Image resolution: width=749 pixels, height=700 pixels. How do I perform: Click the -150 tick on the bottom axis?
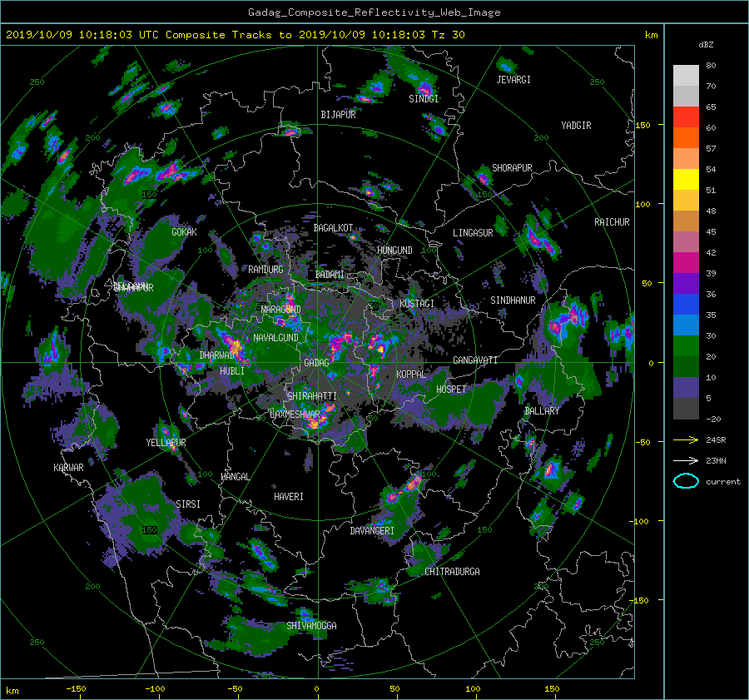(76, 688)
